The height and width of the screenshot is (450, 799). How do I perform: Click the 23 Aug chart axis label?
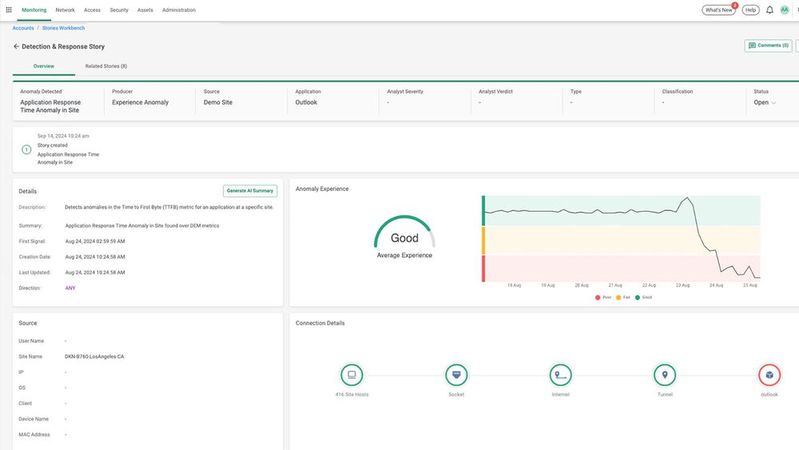coord(683,285)
